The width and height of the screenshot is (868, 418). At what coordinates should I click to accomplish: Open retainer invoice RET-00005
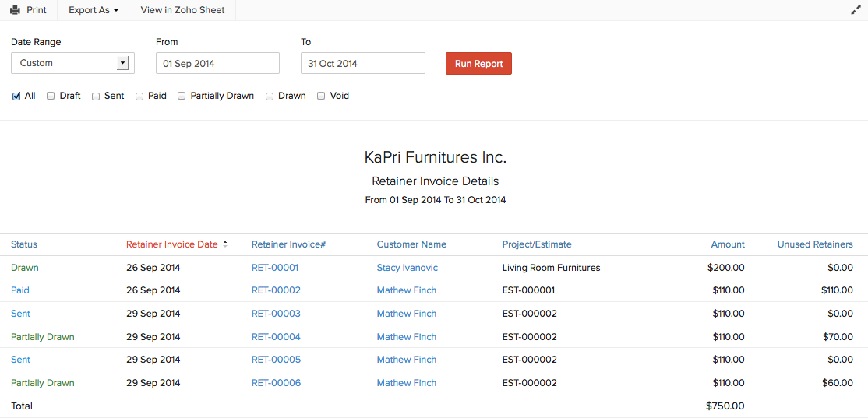coord(276,360)
